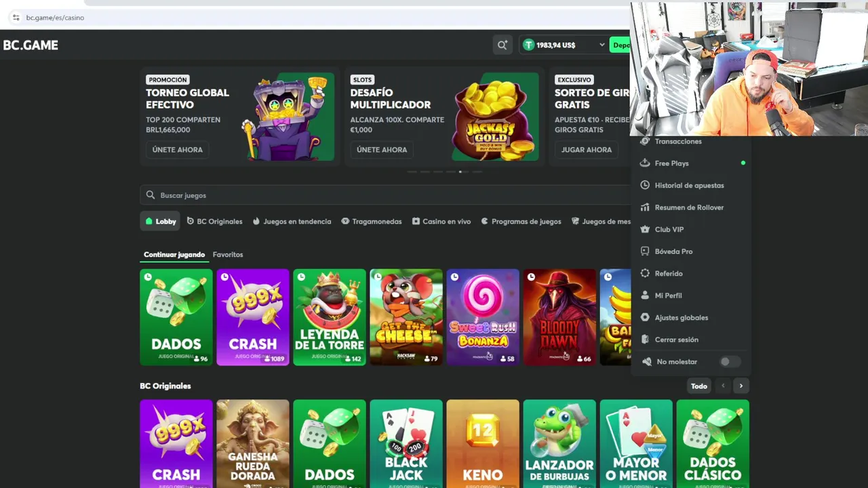Screen dimensions: 868x488
Task: Click JUGAR AHORA on Sorteo de Giros
Action: 587,150
